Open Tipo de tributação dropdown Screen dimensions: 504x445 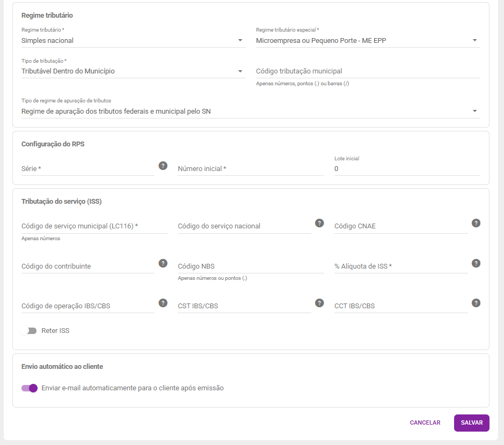point(134,71)
